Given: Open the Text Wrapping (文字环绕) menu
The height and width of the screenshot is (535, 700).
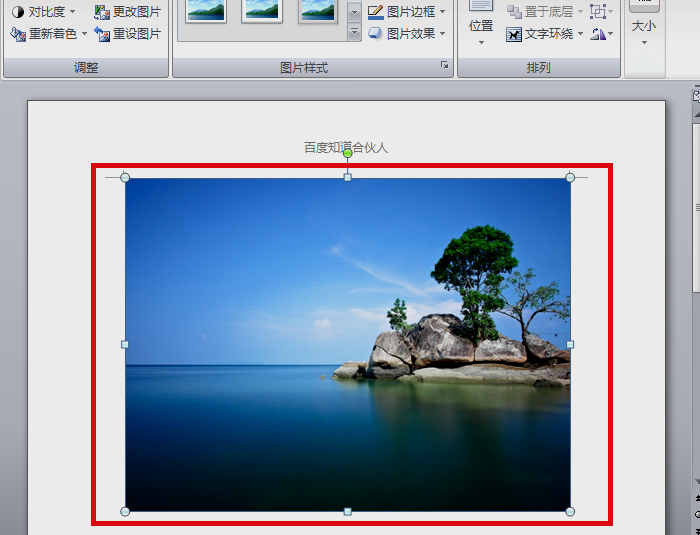Looking at the screenshot, I should tap(545, 34).
